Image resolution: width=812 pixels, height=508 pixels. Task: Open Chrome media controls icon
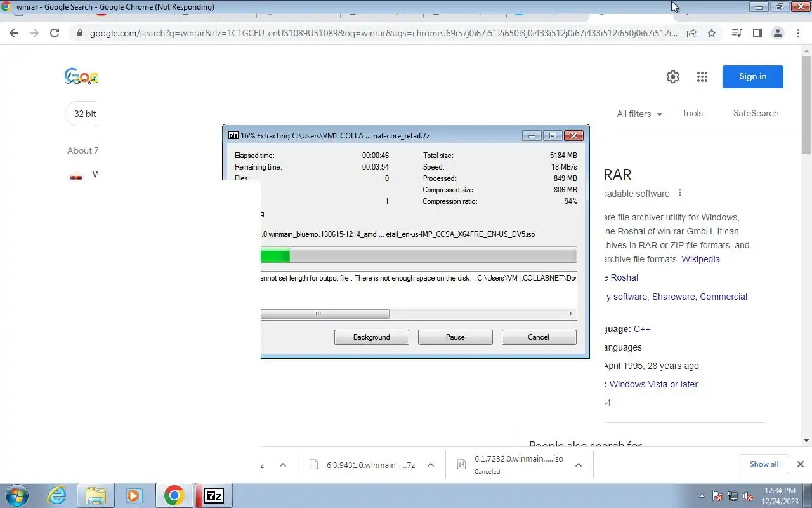(x=737, y=33)
